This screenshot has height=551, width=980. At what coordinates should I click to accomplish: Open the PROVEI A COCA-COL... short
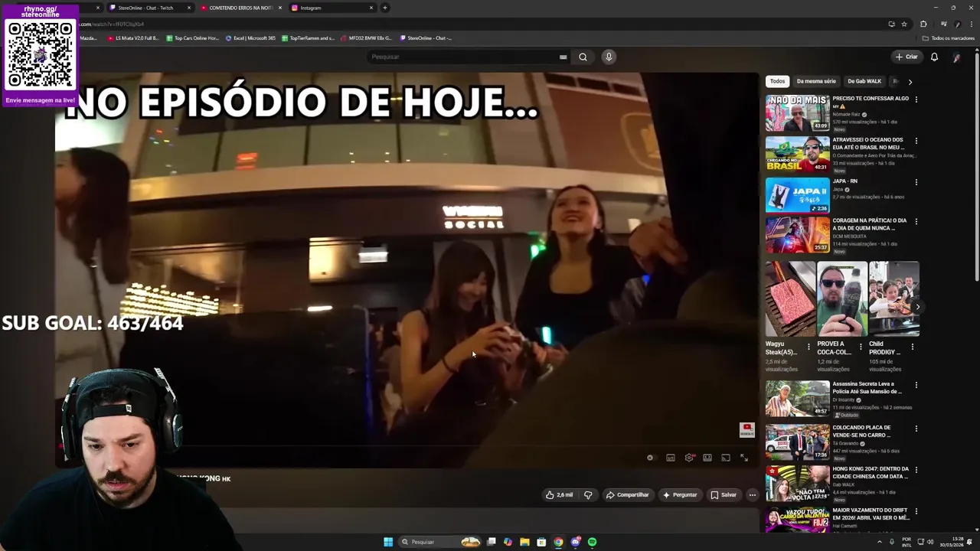pos(842,299)
